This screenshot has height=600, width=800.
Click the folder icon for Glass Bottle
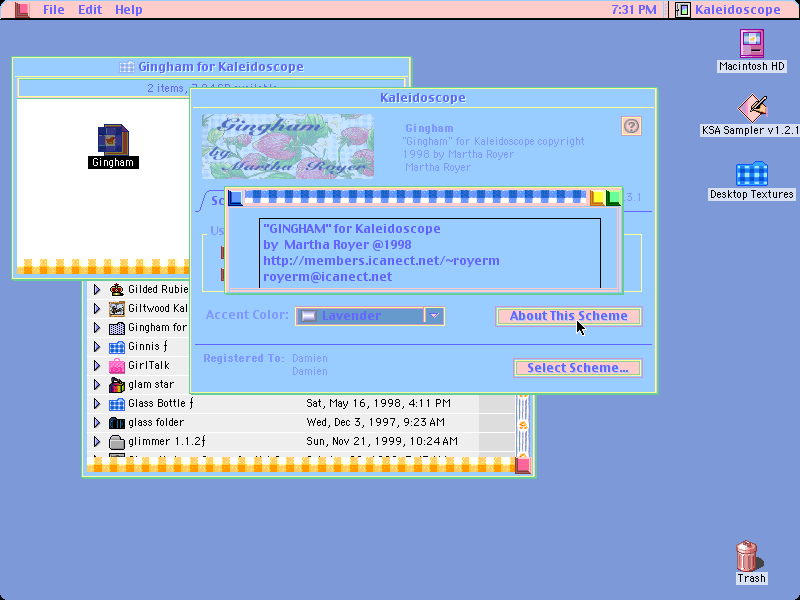coord(117,404)
